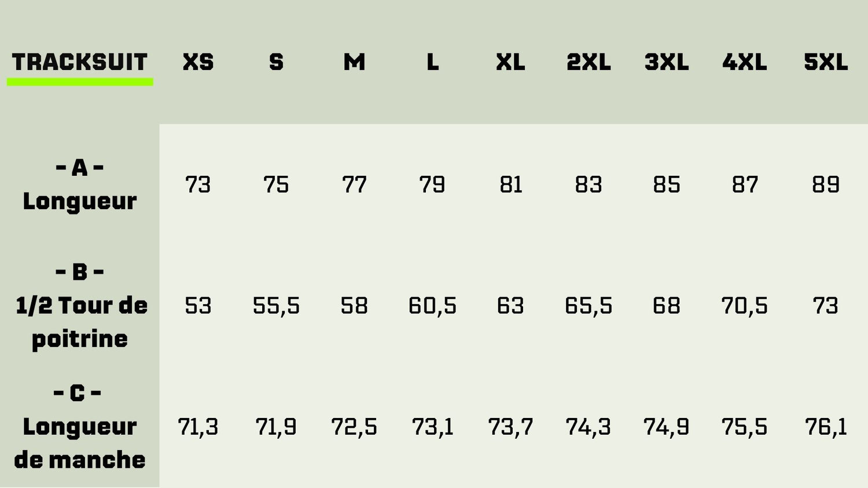The width and height of the screenshot is (868, 488).
Task: Click the length value 89 for 5XL
Action: coord(826,185)
